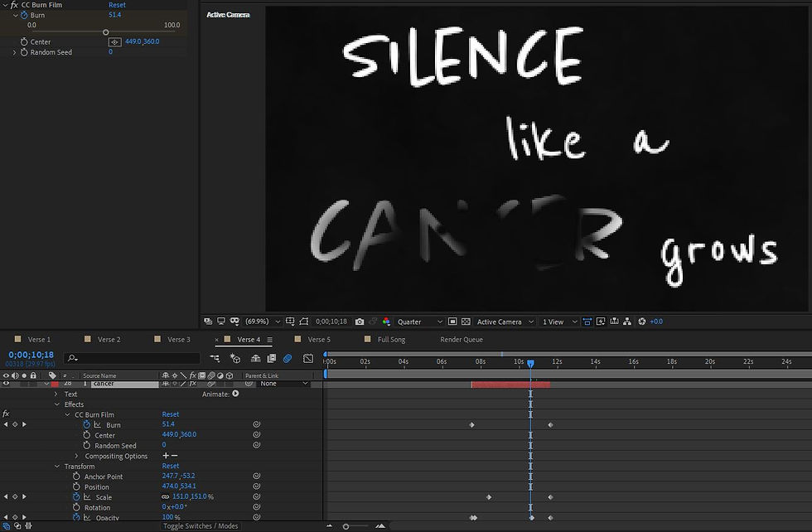Viewport: 812px width, 532px height.
Task: Open the Full Song composition tab
Action: (391, 339)
